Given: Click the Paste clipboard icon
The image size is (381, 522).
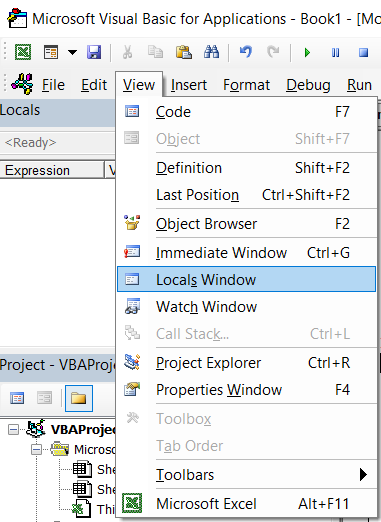Looking at the screenshot, I should [x=183, y=52].
